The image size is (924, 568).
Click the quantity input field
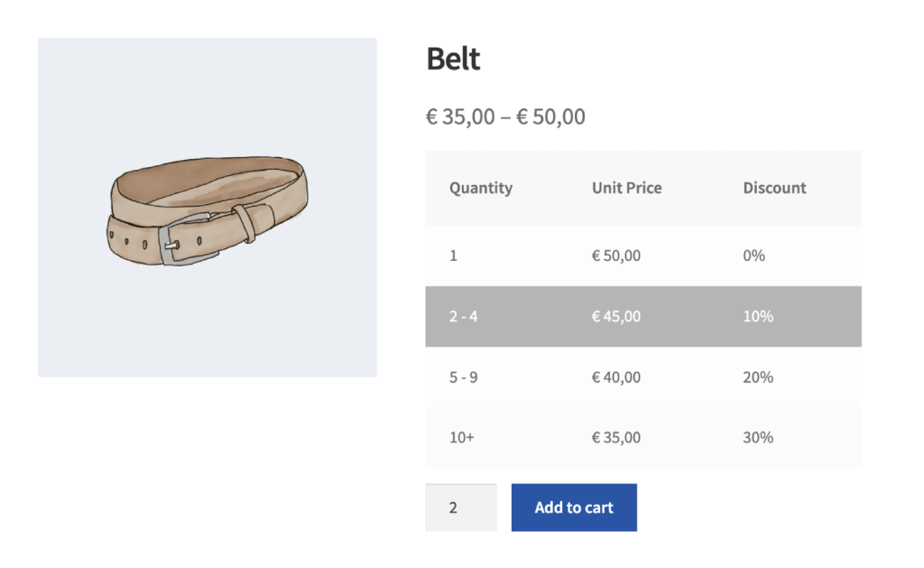tap(460, 507)
